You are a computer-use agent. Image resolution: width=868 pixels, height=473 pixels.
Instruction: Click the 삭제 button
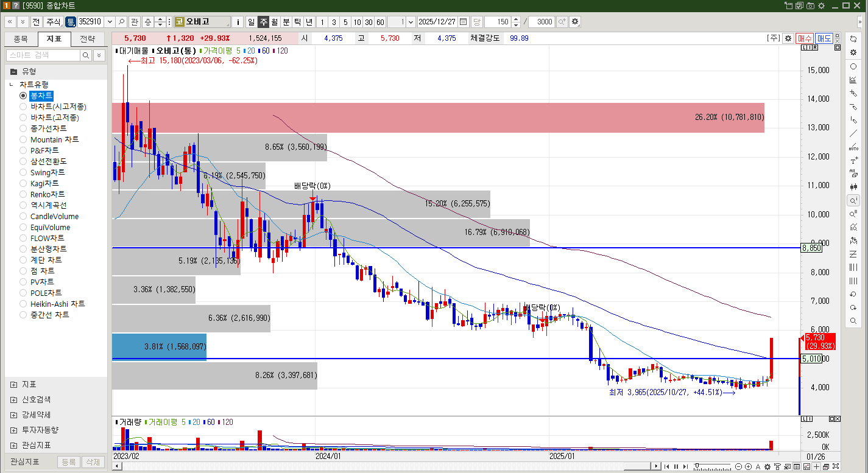(93, 462)
